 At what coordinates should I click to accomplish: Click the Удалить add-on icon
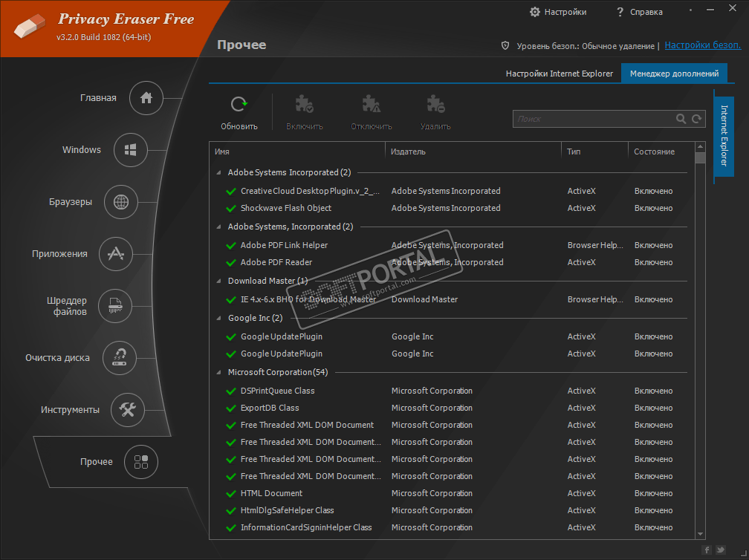tap(435, 103)
